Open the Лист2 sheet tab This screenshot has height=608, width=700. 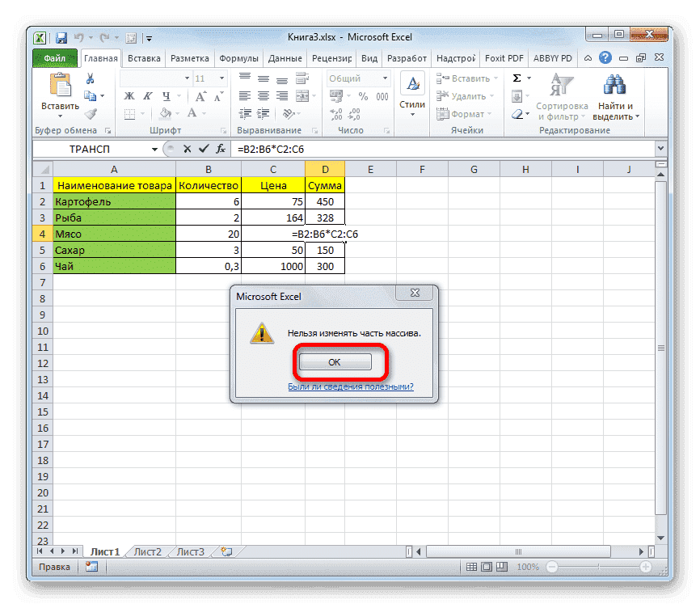[x=146, y=551]
